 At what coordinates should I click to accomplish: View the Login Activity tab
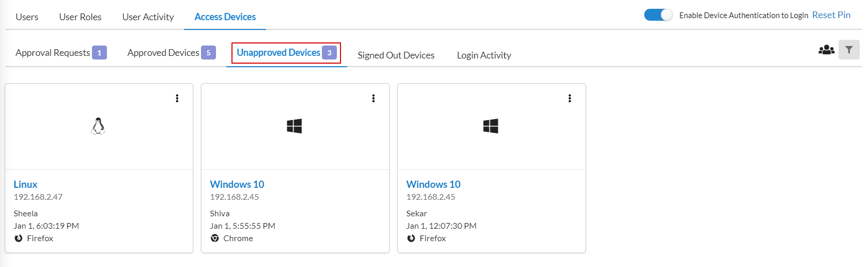coord(484,55)
